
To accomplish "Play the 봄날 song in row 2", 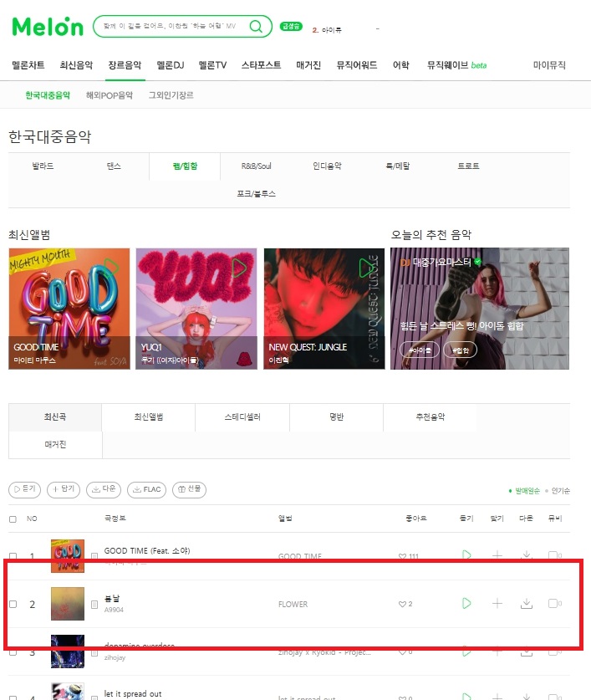I will point(466,604).
